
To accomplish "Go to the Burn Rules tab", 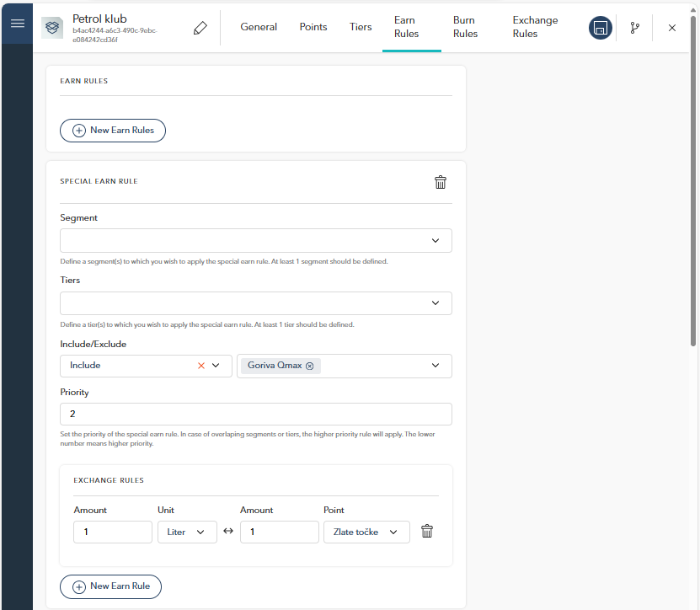I will pyautogui.click(x=465, y=27).
